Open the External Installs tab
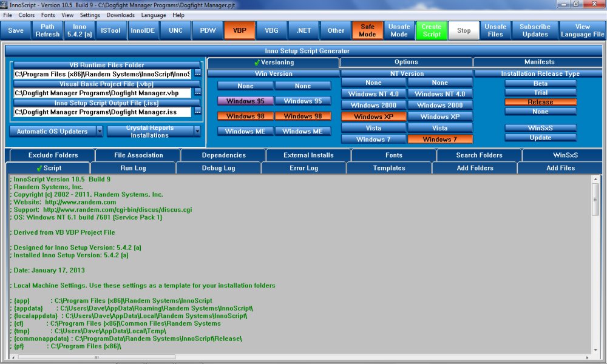Image resolution: width=607 pixels, height=364 pixels. pyautogui.click(x=308, y=155)
